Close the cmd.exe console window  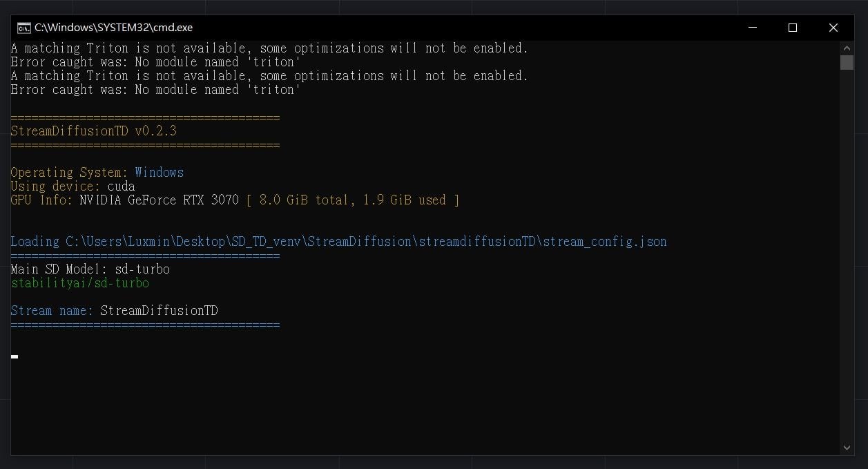833,28
